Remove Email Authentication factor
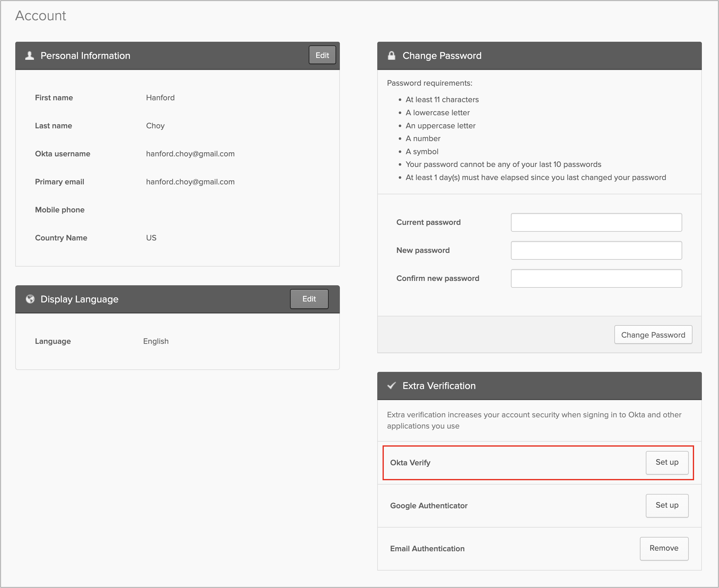 664,548
